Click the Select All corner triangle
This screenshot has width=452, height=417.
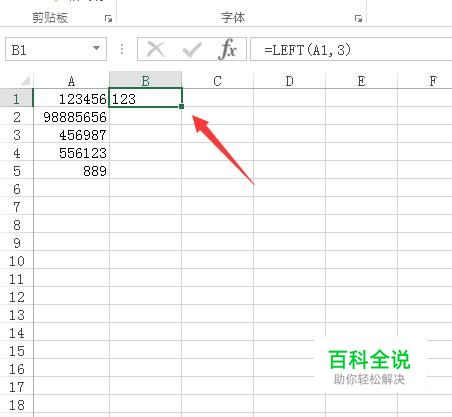point(25,80)
